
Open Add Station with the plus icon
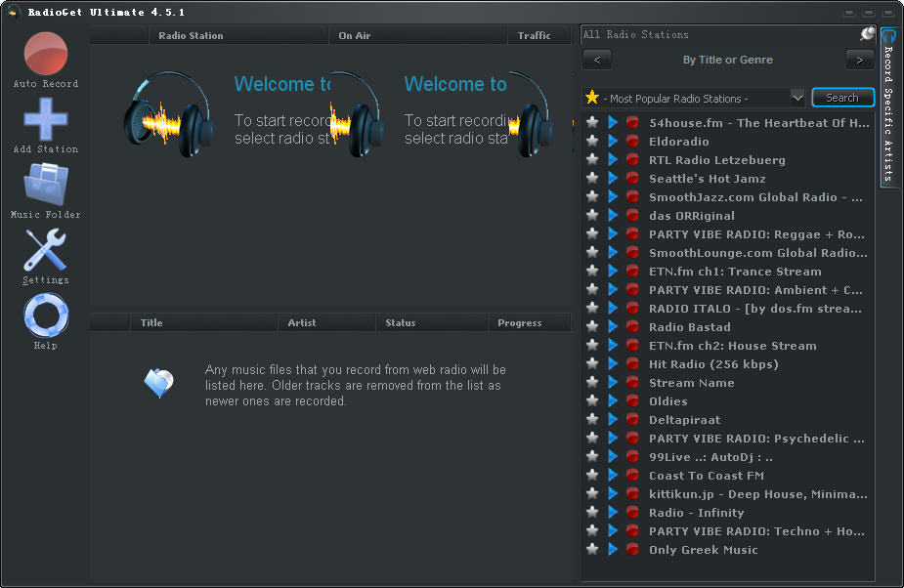46,119
